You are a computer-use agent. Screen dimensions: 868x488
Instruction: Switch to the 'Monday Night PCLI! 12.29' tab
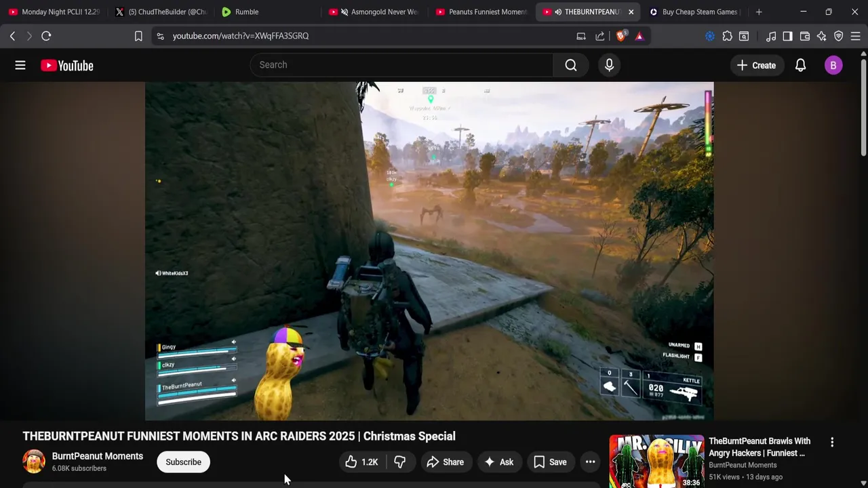pyautogui.click(x=54, y=12)
